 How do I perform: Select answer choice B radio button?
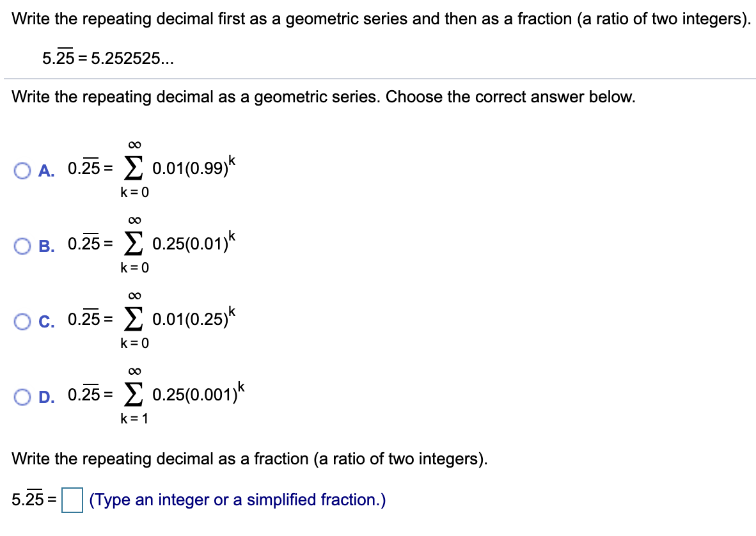tap(23, 245)
